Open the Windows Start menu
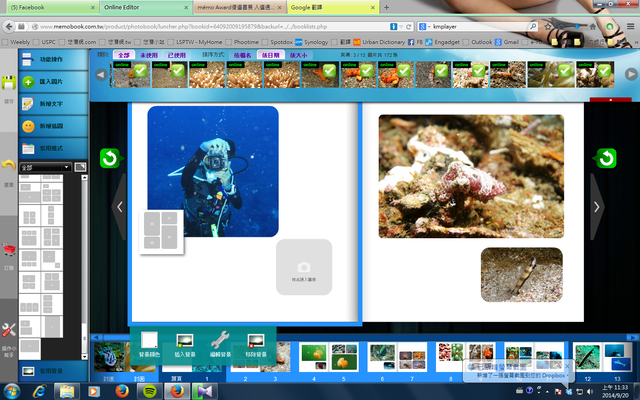640x400 pixels. [x=11, y=391]
